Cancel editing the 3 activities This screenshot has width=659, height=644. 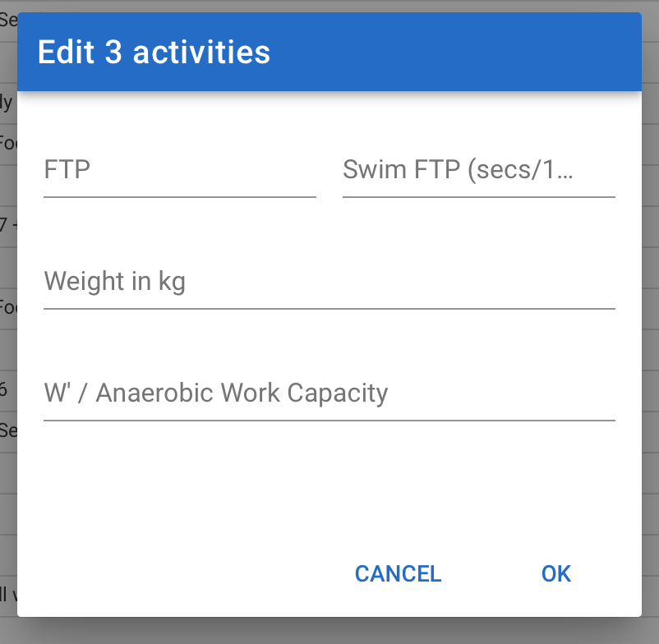[x=398, y=574]
